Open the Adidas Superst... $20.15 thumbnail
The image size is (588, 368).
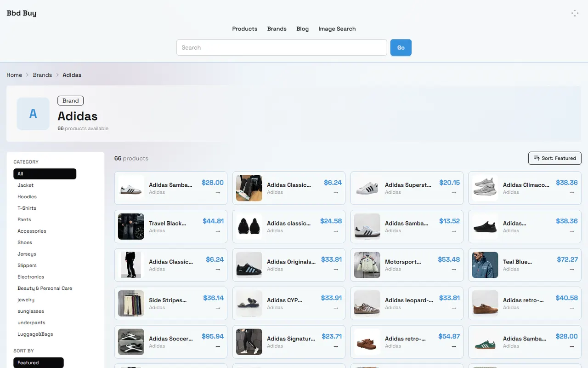(x=367, y=188)
